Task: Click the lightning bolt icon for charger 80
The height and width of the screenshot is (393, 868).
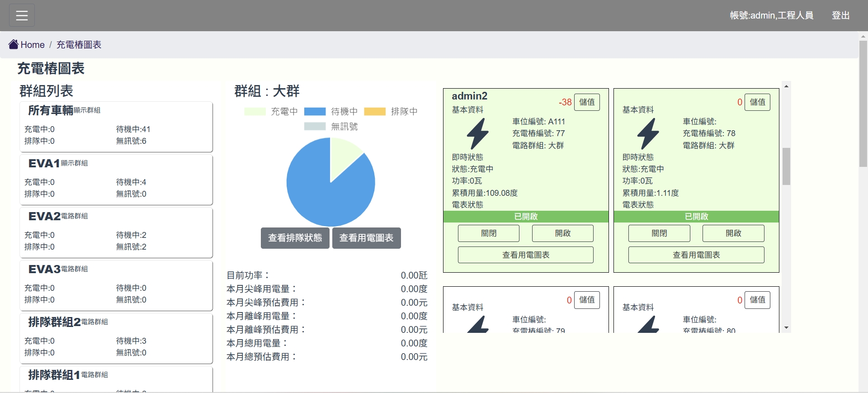Action: (648, 325)
